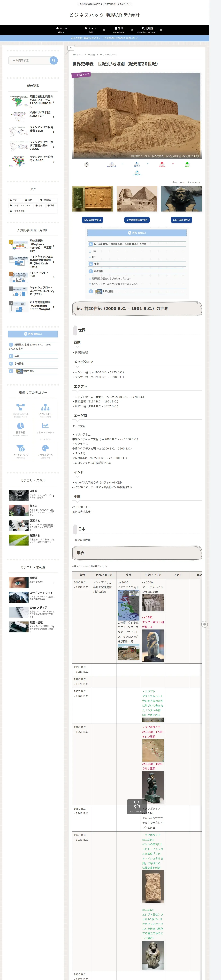Share the article on Facebook
Viewport: 221px width, 980px height.
coord(112,165)
